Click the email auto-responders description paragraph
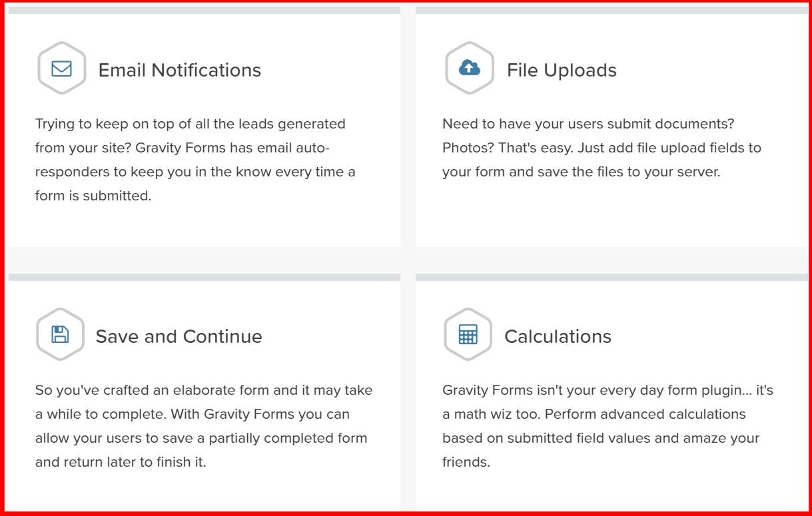 click(x=195, y=160)
